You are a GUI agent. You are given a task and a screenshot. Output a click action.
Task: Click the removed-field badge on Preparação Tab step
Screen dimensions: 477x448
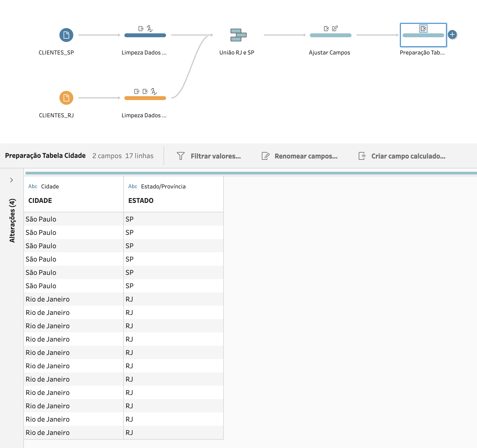coord(423,28)
